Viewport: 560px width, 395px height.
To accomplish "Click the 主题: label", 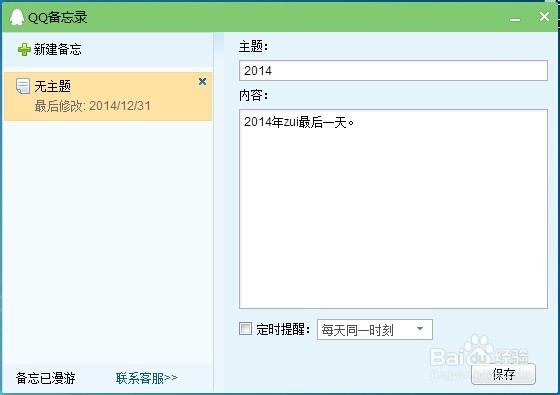I will click(x=253, y=46).
